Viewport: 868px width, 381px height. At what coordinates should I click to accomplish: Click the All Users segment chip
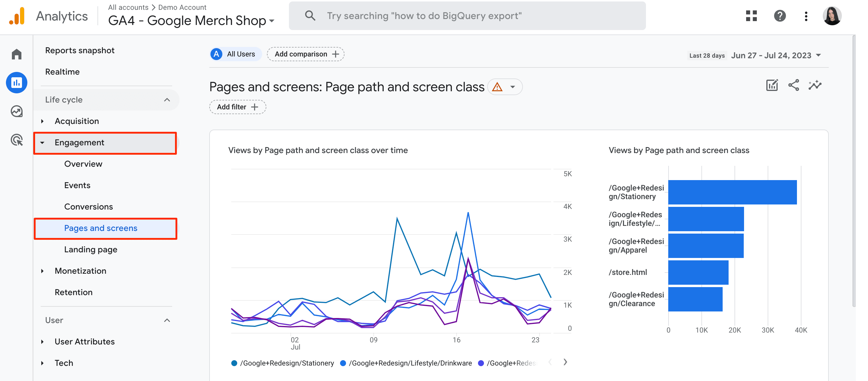tap(235, 54)
